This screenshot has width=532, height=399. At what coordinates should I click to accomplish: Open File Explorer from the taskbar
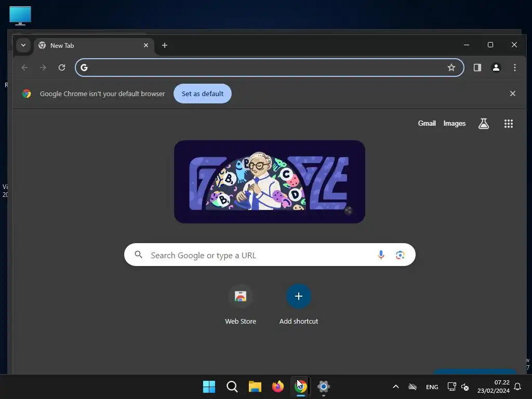click(x=255, y=387)
